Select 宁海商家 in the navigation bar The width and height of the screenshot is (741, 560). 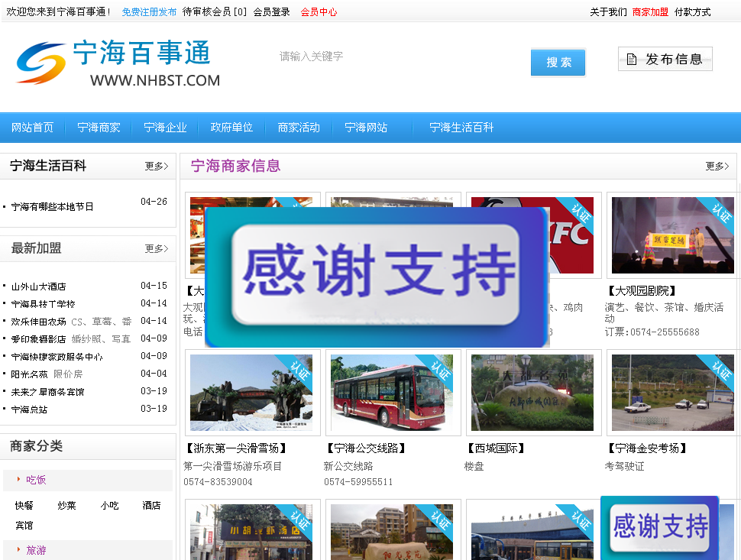click(x=99, y=128)
